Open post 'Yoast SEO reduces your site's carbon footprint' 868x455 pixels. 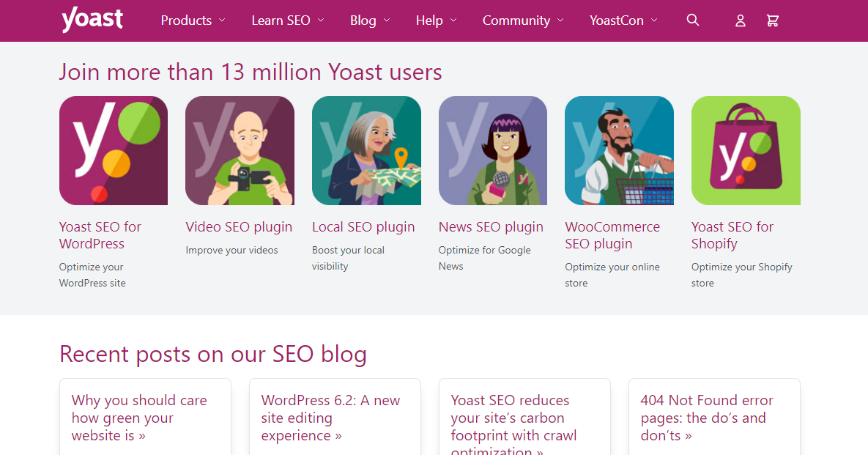click(x=513, y=423)
